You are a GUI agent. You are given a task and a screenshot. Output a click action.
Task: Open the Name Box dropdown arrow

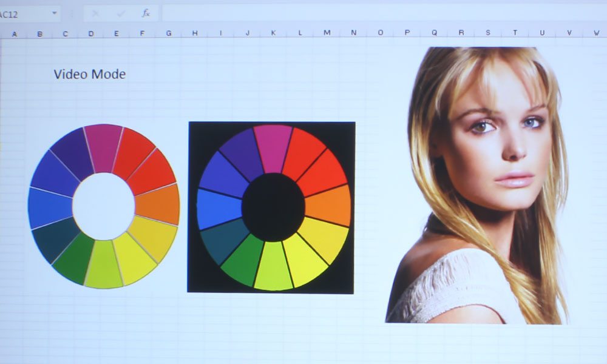pos(54,13)
